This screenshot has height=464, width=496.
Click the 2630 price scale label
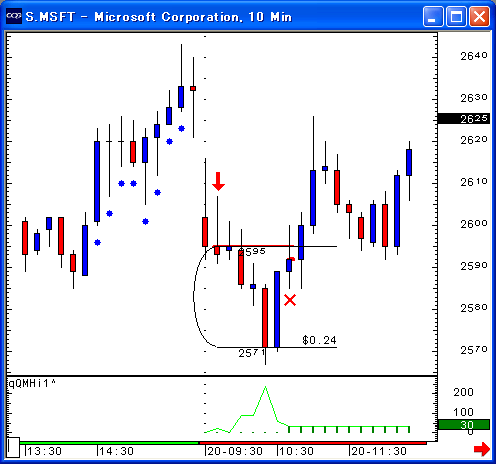point(474,98)
